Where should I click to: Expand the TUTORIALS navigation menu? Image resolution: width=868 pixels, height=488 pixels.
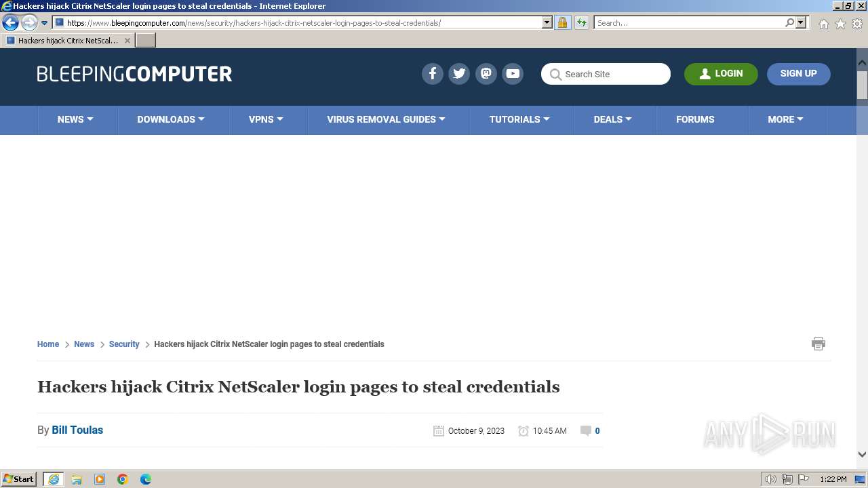(519, 119)
